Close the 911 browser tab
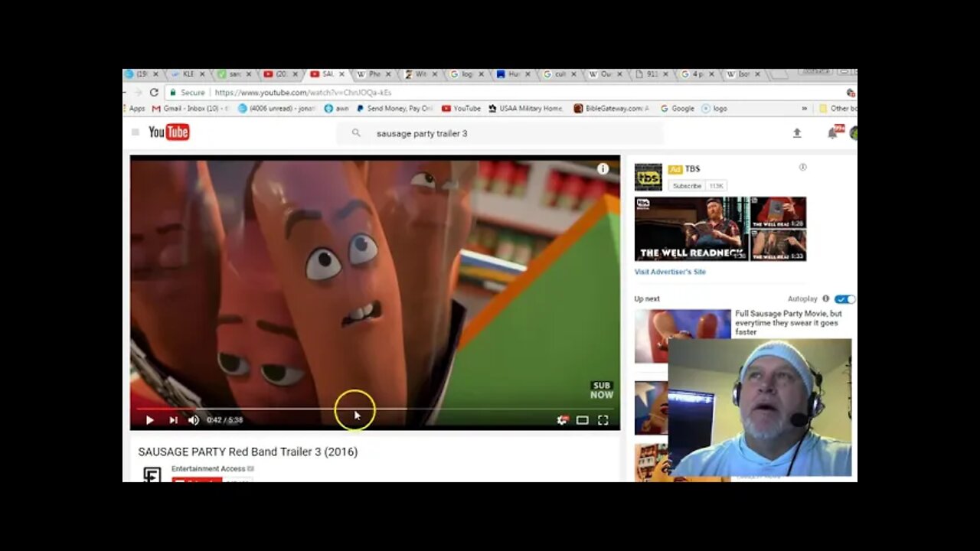Viewport: 980px width, 551px height. (666, 74)
